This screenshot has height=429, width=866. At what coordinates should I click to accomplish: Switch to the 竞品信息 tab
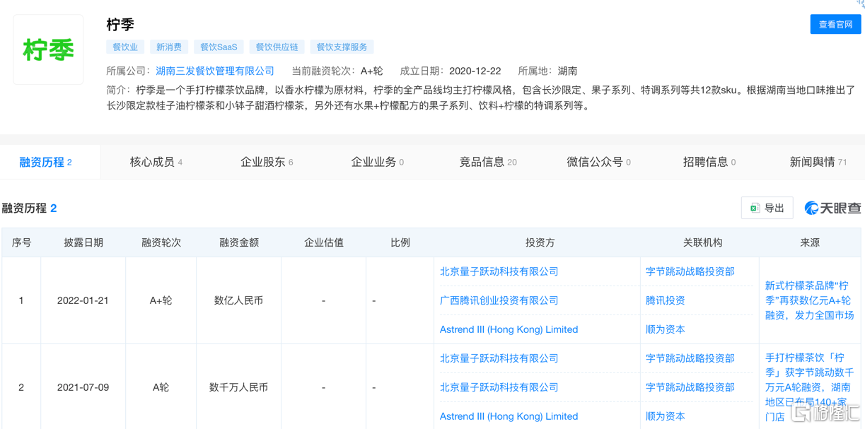pos(488,162)
